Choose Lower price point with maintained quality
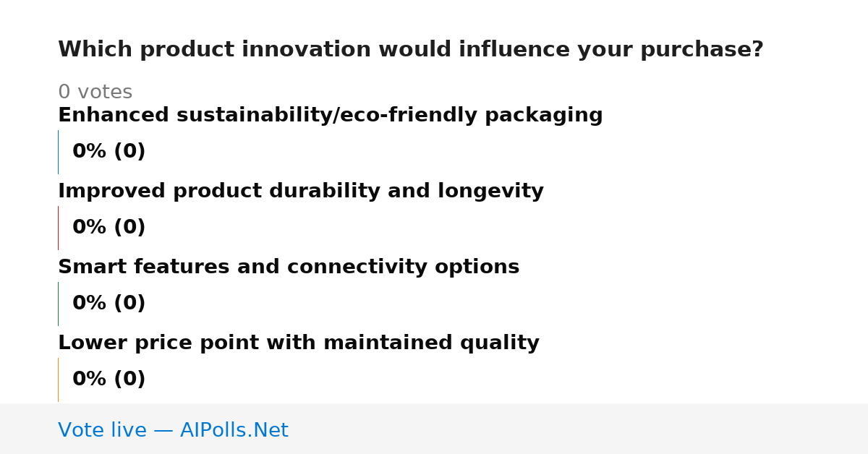This screenshot has width=868, height=454. pos(299,343)
